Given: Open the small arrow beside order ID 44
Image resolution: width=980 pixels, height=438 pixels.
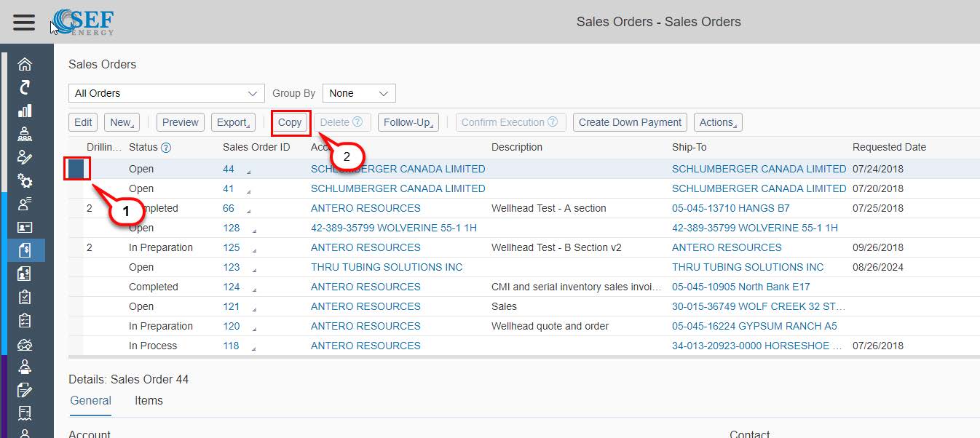Looking at the screenshot, I should click(248, 172).
